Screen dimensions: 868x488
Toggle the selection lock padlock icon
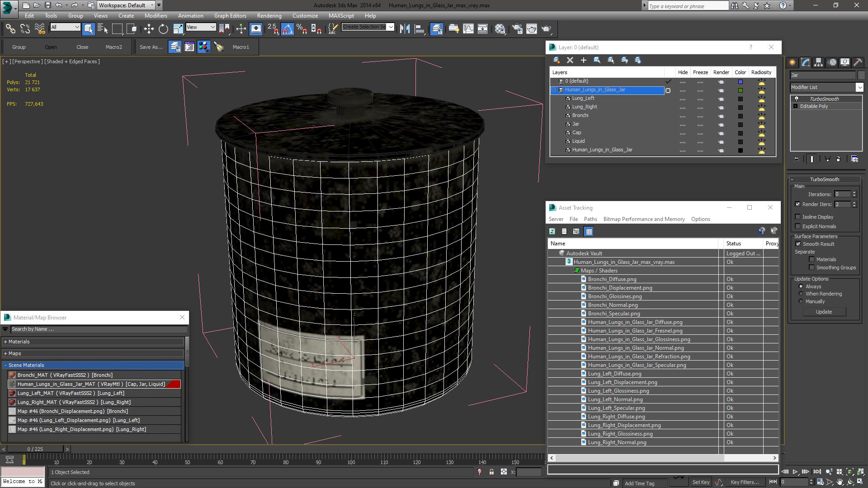491,472
